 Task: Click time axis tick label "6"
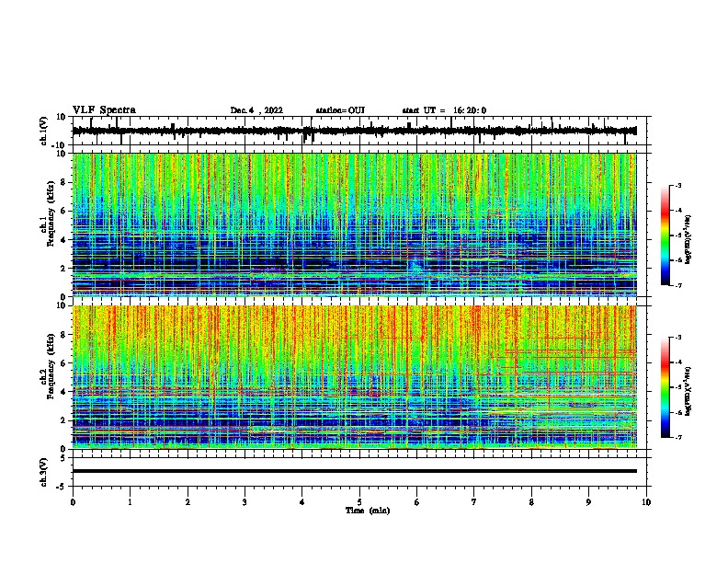(417, 502)
